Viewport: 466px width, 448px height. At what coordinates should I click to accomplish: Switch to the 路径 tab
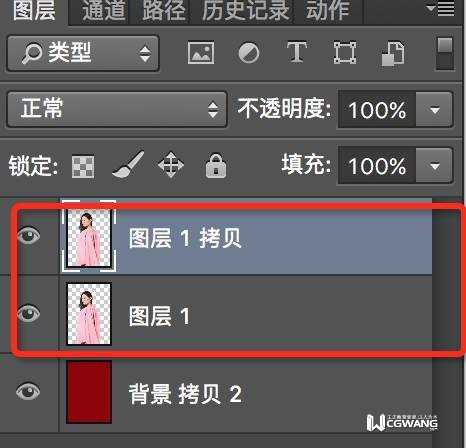pos(164,10)
